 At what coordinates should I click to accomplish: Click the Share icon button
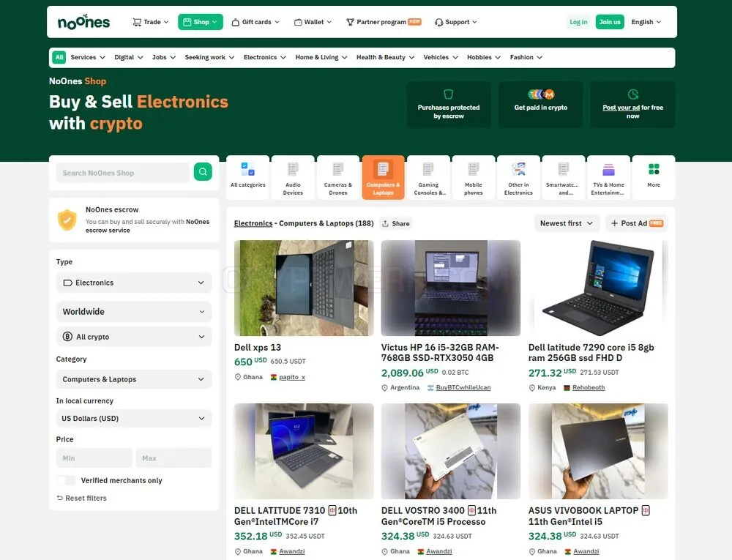(396, 223)
